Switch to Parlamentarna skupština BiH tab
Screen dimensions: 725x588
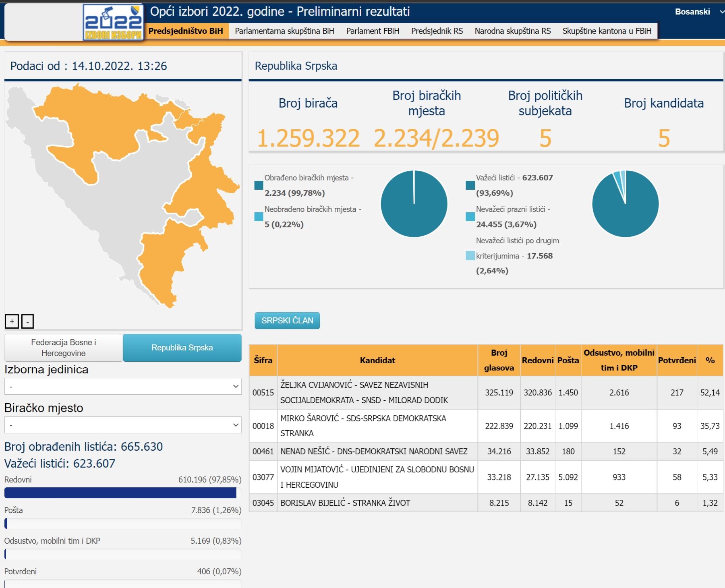284,31
